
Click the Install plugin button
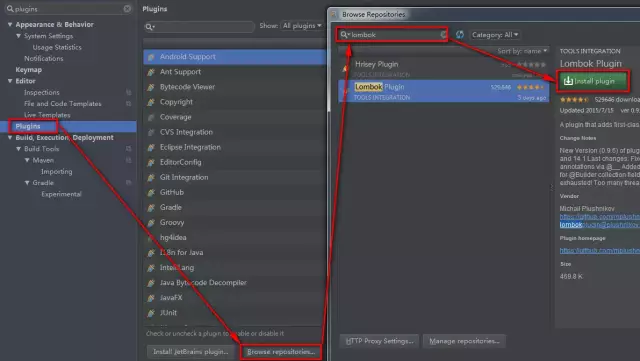tap(593, 81)
